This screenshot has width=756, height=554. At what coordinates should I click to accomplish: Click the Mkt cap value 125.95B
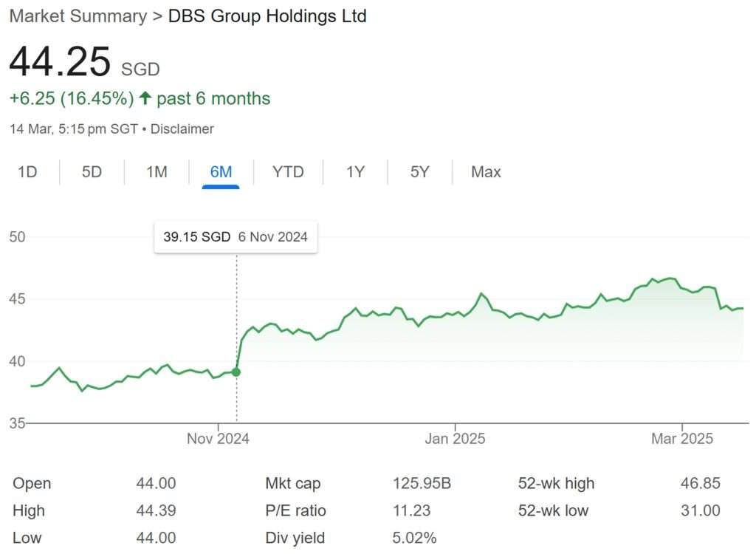click(422, 484)
